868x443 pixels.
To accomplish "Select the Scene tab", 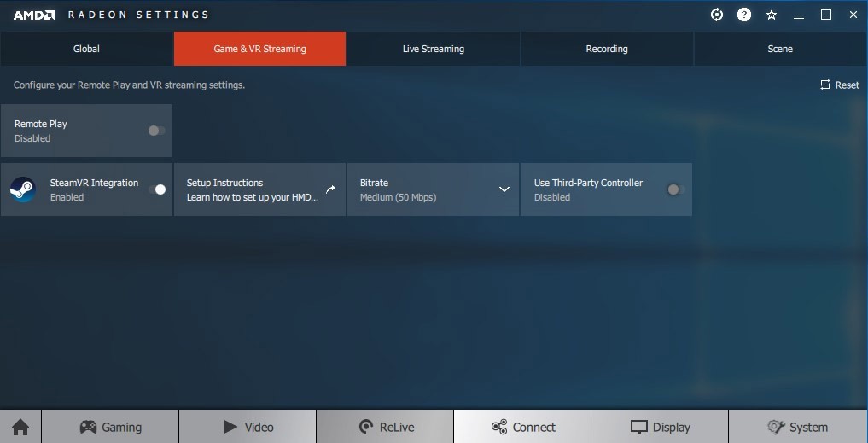I will point(780,49).
